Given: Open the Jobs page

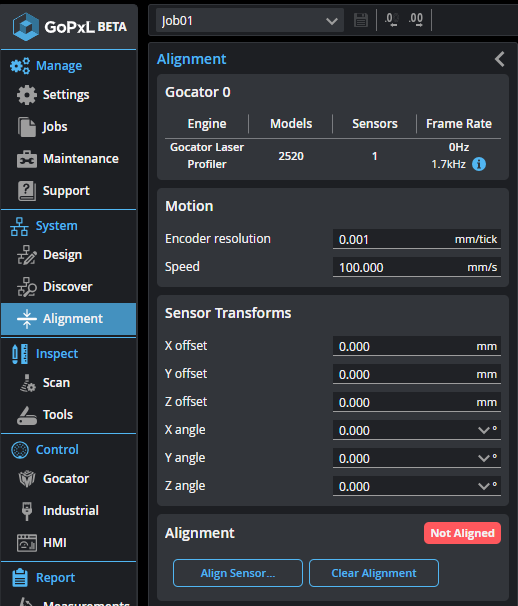Looking at the screenshot, I should click(42, 127).
